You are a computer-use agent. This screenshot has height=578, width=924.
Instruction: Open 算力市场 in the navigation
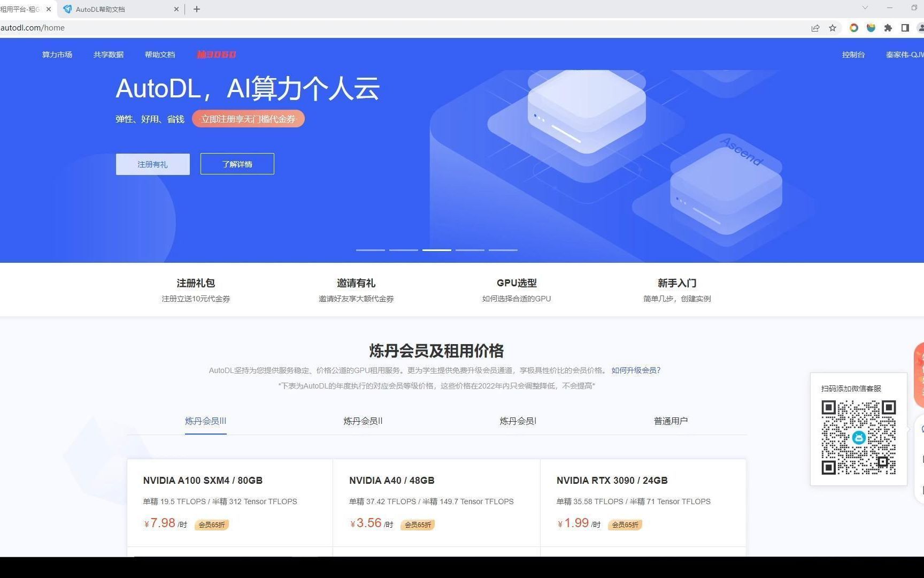(x=57, y=55)
